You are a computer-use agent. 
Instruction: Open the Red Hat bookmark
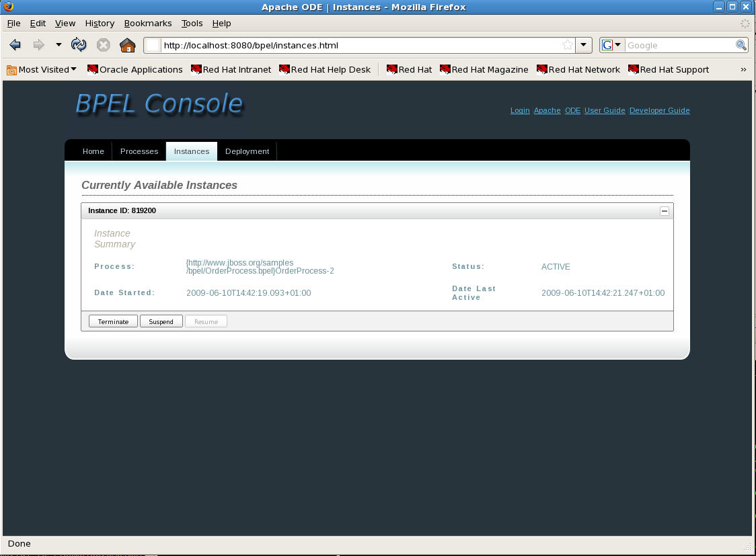(x=410, y=70)
